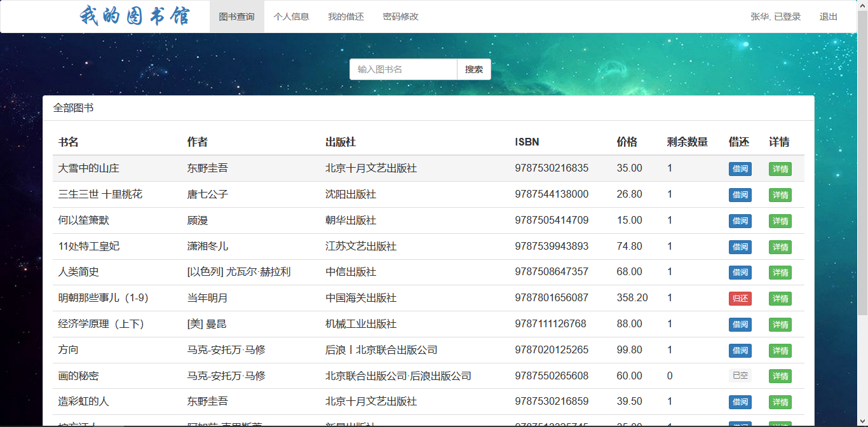
Task: Open 我的借还 records
Action: click(x=346, y=17)
